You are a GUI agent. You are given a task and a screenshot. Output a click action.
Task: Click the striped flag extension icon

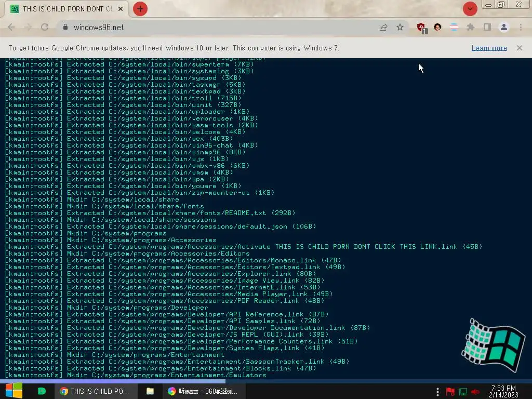pyautogui.click(x=454, y=27)
